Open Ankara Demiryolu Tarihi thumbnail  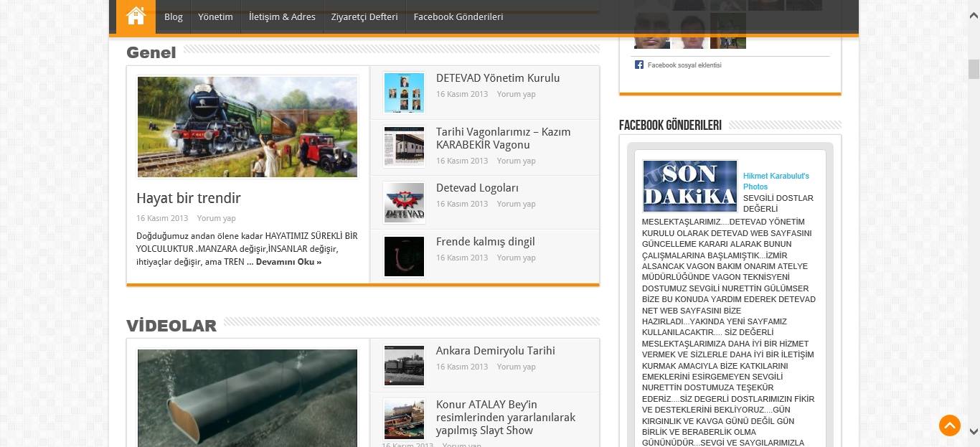pos(404,365)
